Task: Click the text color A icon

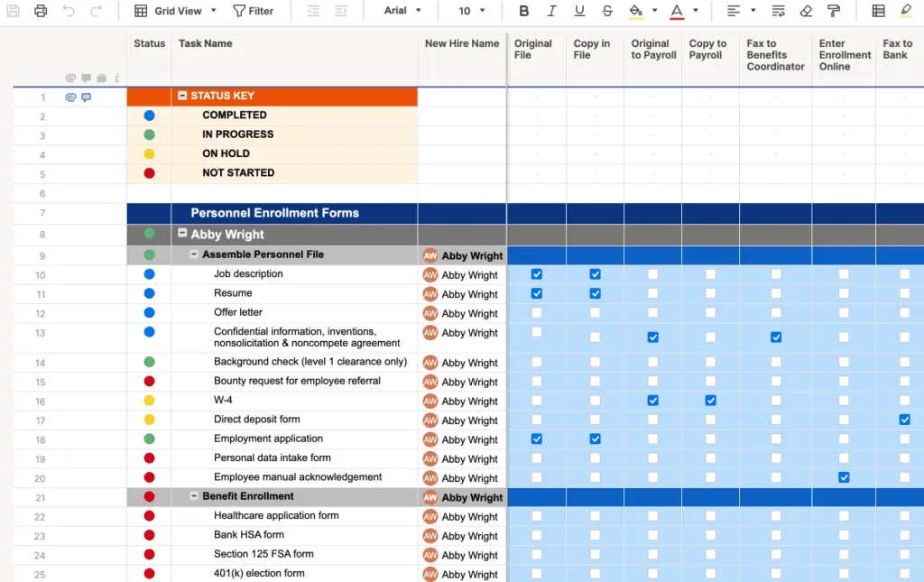Action: click(x=677, y=11)
